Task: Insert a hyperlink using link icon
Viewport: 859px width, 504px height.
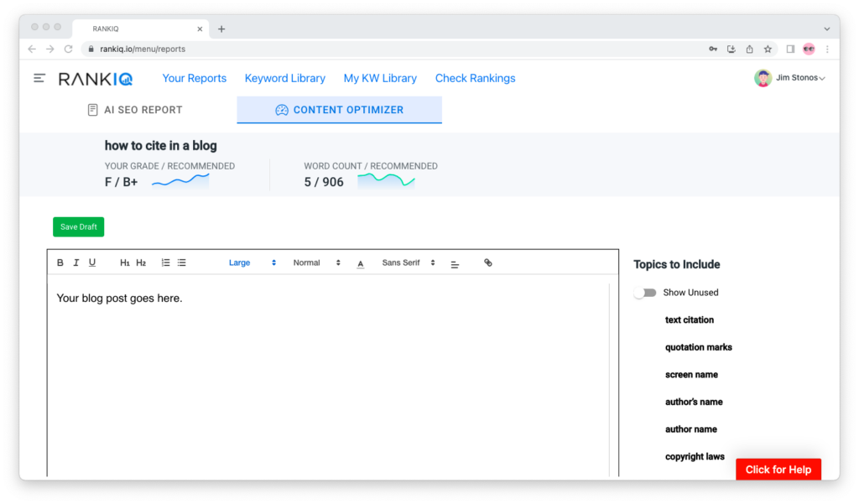Action: click(488, 263)
